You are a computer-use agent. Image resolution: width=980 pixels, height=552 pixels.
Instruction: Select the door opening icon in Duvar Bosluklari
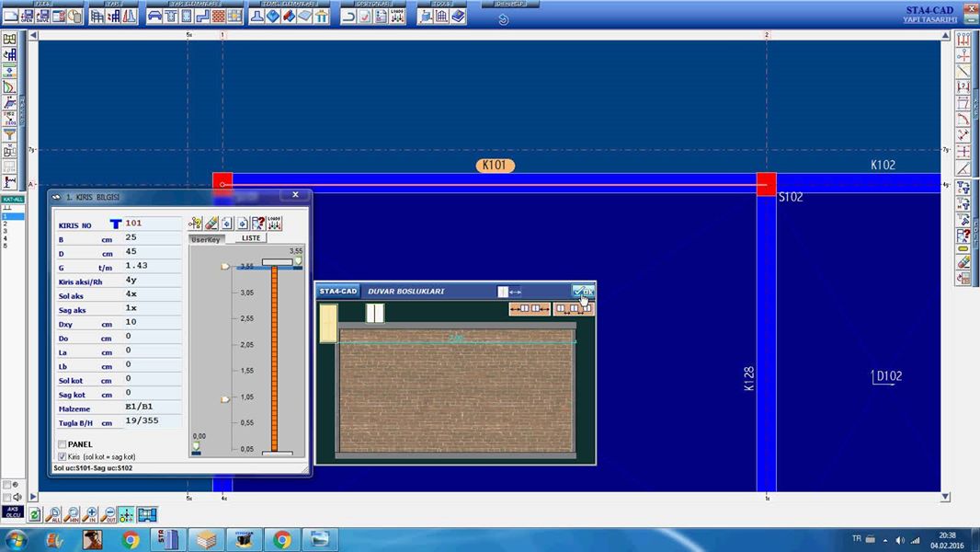(x=328, y=323)
